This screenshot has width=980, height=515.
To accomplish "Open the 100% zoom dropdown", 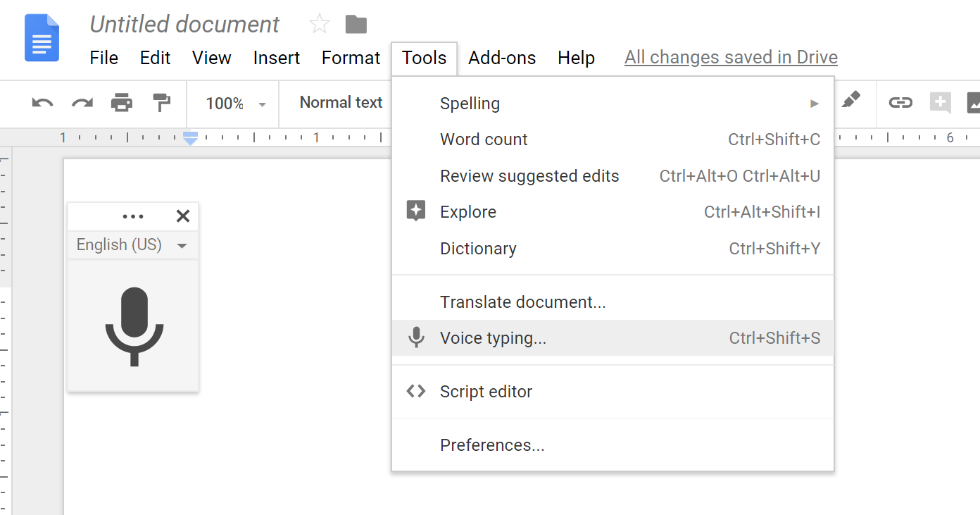I will (x=234, y=104).
